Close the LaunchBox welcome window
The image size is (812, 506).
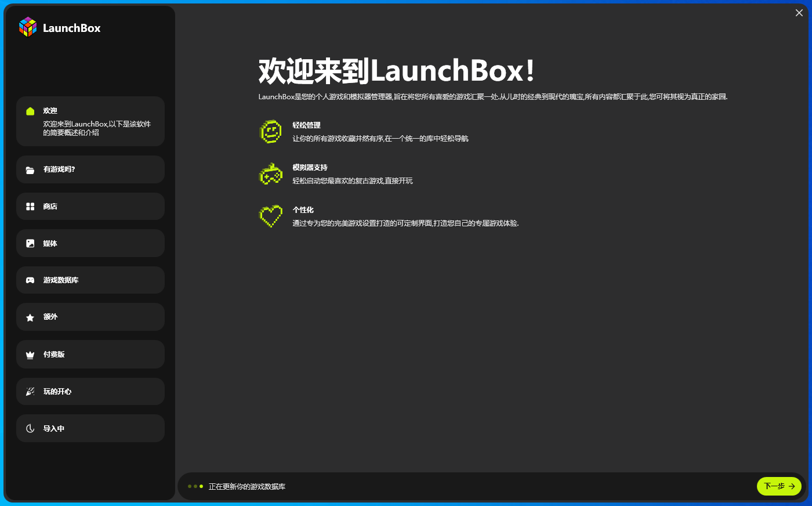(x=799, y=13)
